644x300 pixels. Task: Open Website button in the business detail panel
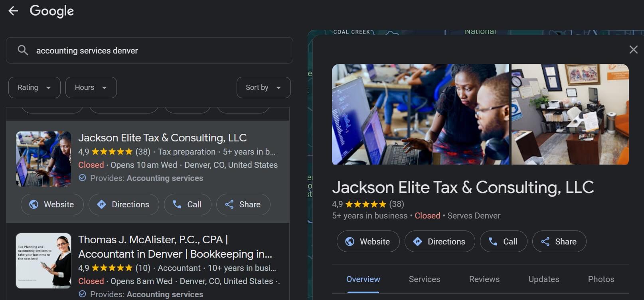pyautogui.click(x=368, y=241)
